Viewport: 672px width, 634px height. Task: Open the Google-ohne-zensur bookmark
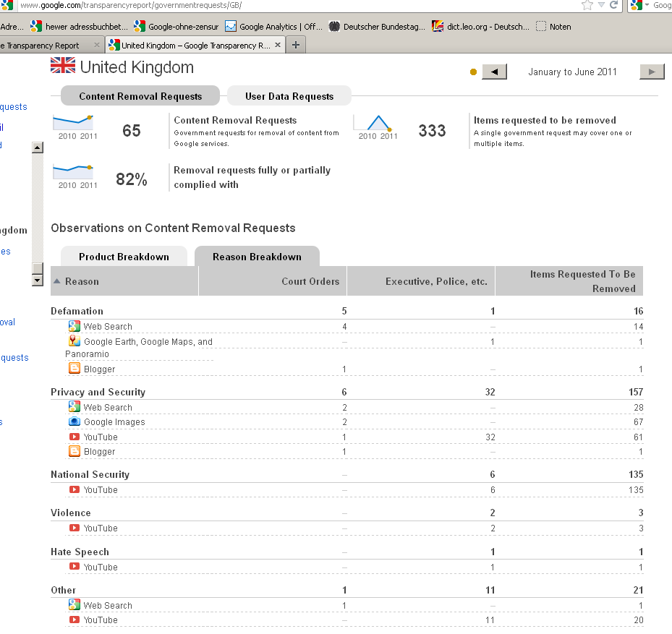pyautogui.click(x=176, y=27)
